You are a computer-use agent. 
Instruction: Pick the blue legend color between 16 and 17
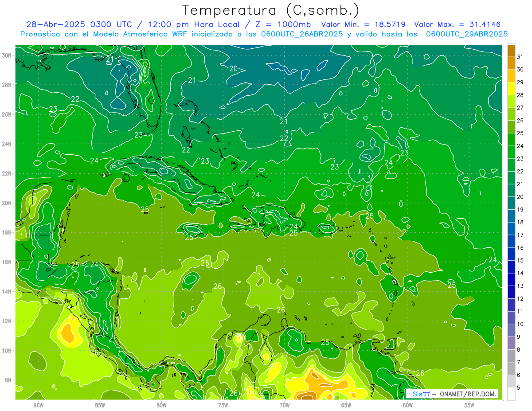[511, 241]
